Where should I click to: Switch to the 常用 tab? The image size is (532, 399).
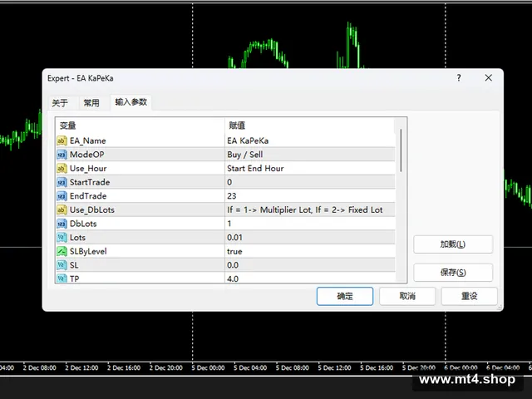click(x=91, y=103)
